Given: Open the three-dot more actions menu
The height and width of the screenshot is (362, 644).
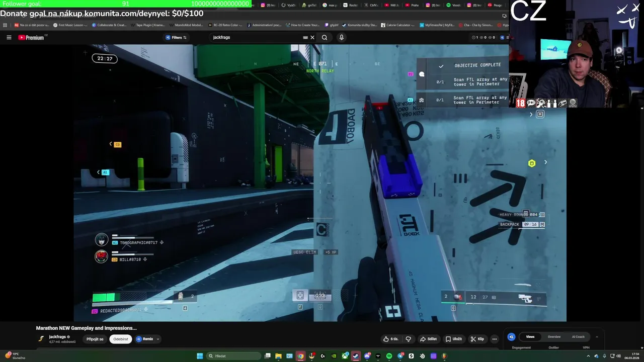Looking at the screenshot, I should 495,339.
